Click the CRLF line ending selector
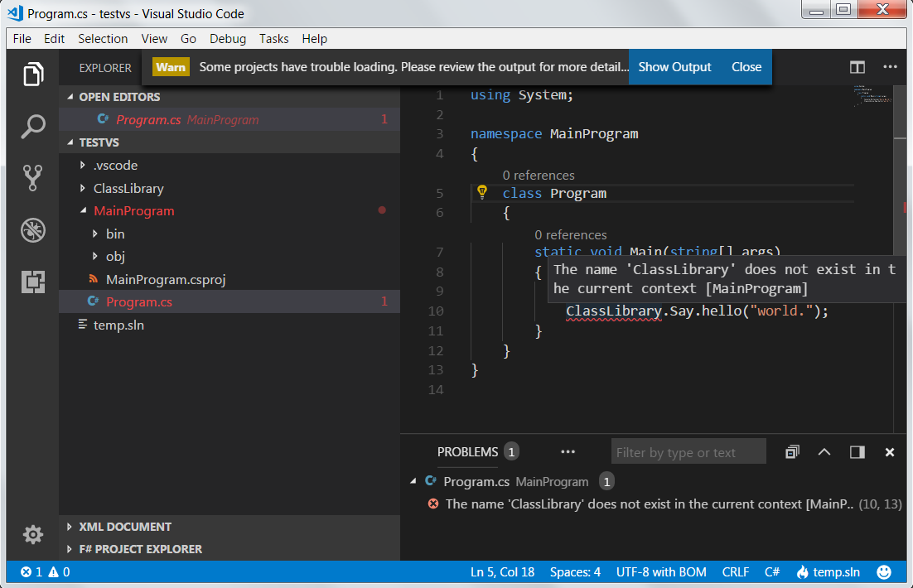This screenshot has width=913, height=588. [x=736, y=572]
